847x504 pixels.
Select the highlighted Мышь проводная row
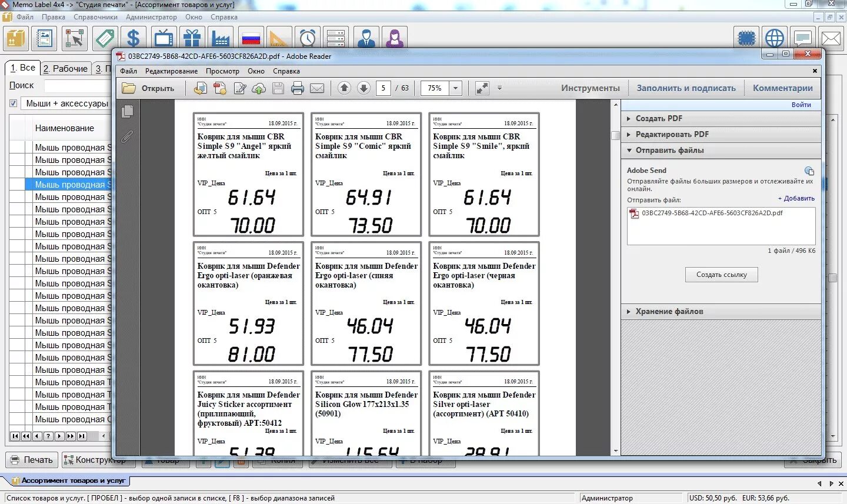point(68,185)
